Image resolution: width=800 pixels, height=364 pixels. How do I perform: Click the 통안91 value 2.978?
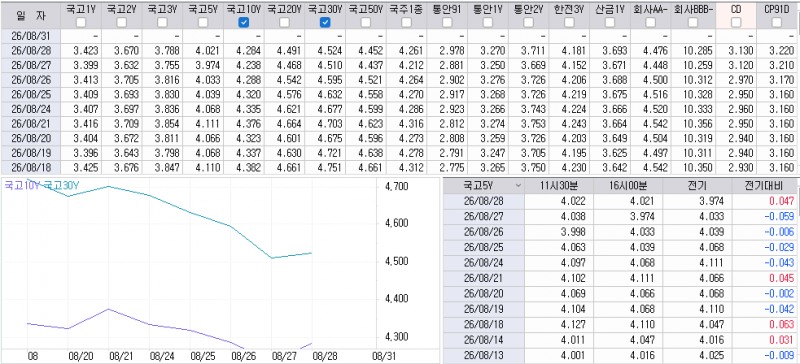click(452, 51)
